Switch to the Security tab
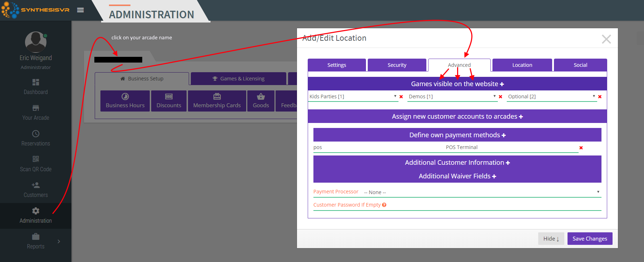Viewport: 644px width, 262px height. click(x=397, y=65)
